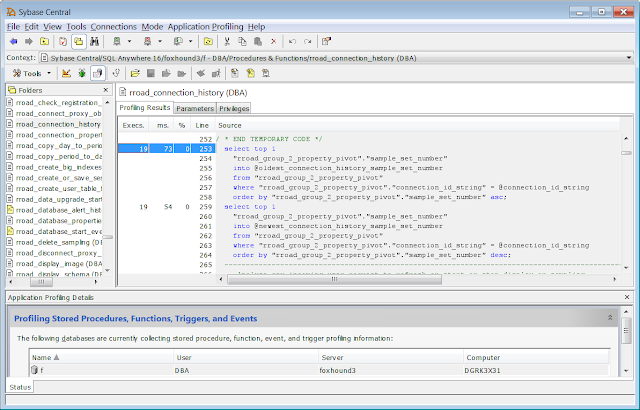The height and width of the screenshot is (410, 640).
Task: Open the connection profiles dropdown arrow
Action: [190, 41]
